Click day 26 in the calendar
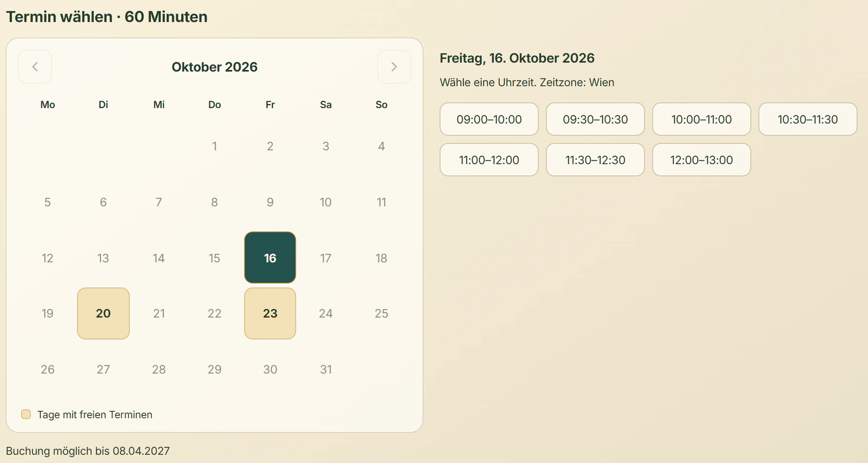The width and height of the screenshot is (868, 463). (x=48, y=369)
